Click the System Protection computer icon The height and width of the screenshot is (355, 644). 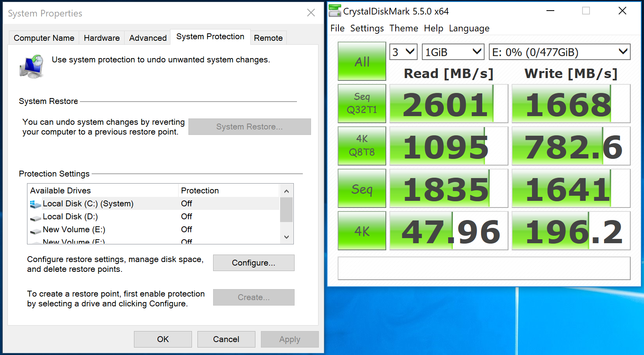coord(32,66)
